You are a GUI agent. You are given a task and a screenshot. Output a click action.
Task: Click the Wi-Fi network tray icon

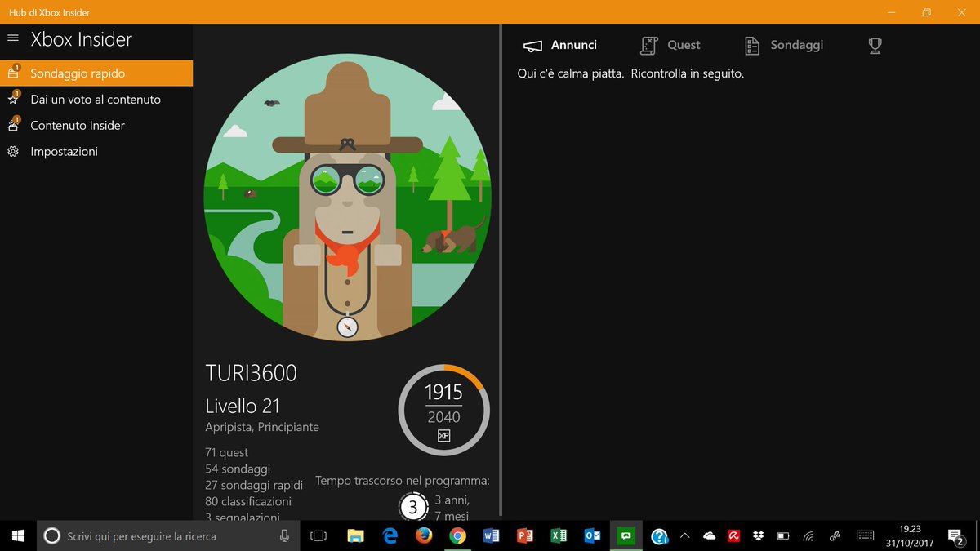point(808,535)
